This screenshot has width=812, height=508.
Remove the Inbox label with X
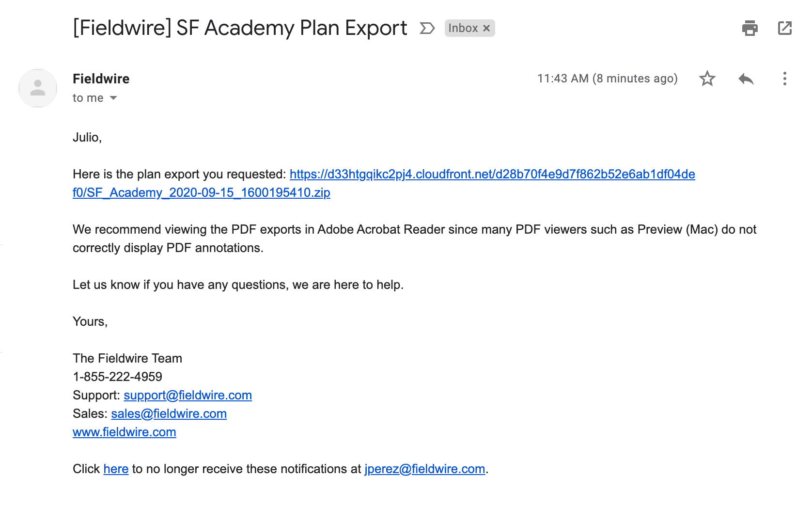[x=486, y=28]
